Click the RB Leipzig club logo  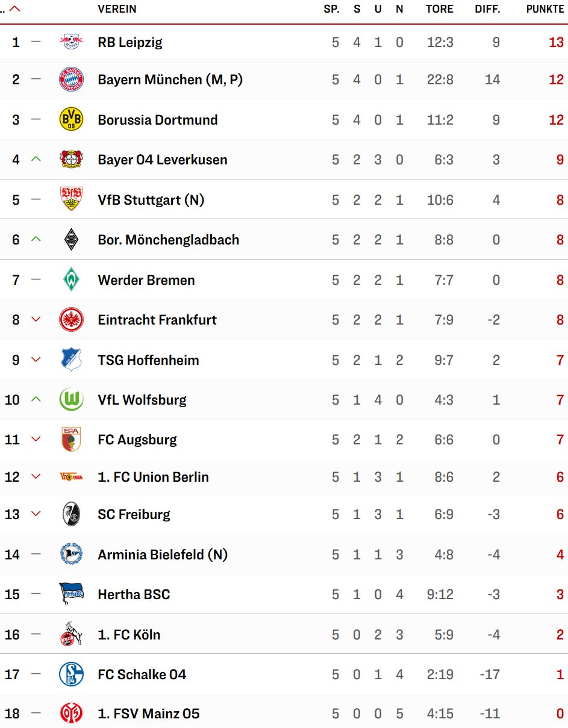pos(71,42)
